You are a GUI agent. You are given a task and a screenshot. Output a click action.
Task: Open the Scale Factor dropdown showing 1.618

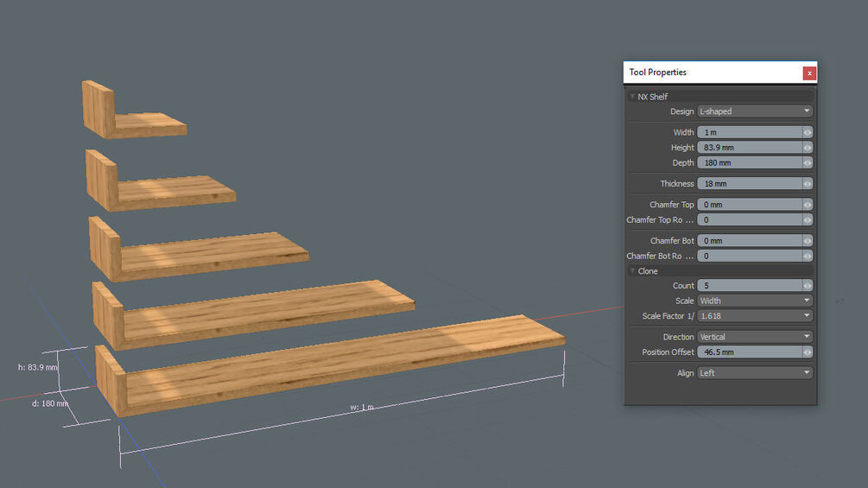[755, 316]
